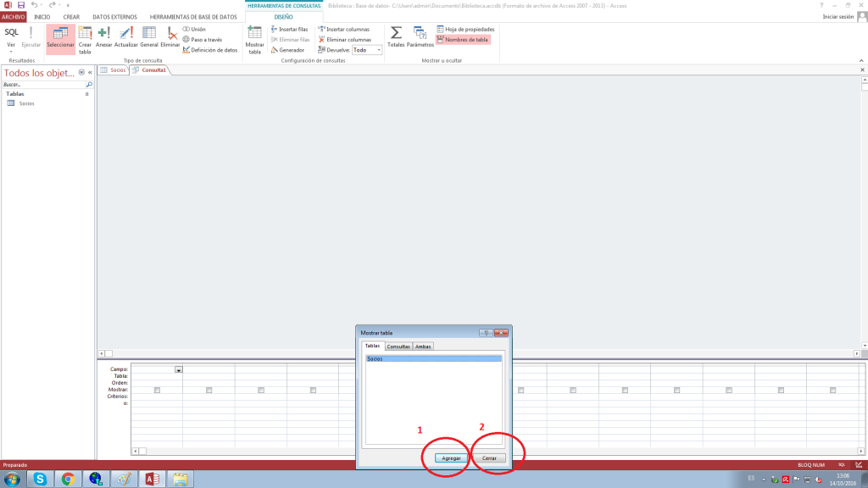
Task: Open the Parámetros icon
Action: [x=420, y=36]
